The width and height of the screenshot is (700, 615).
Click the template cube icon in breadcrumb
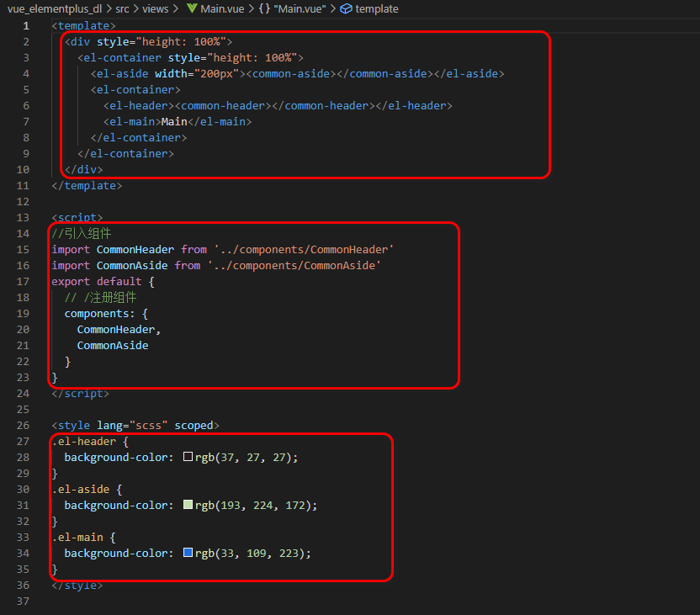click(346, 8)
